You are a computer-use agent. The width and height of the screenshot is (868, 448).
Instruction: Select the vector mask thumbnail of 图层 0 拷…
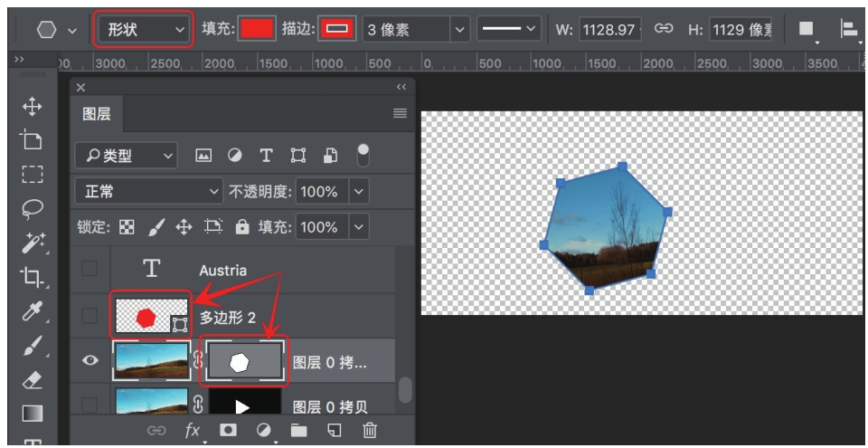244,361
